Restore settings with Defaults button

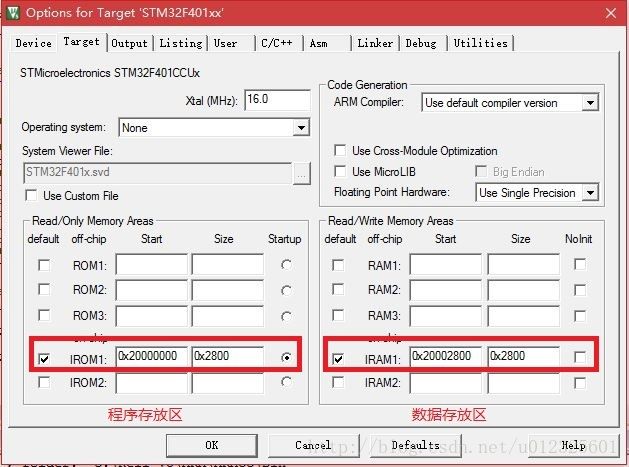point(416,445)
